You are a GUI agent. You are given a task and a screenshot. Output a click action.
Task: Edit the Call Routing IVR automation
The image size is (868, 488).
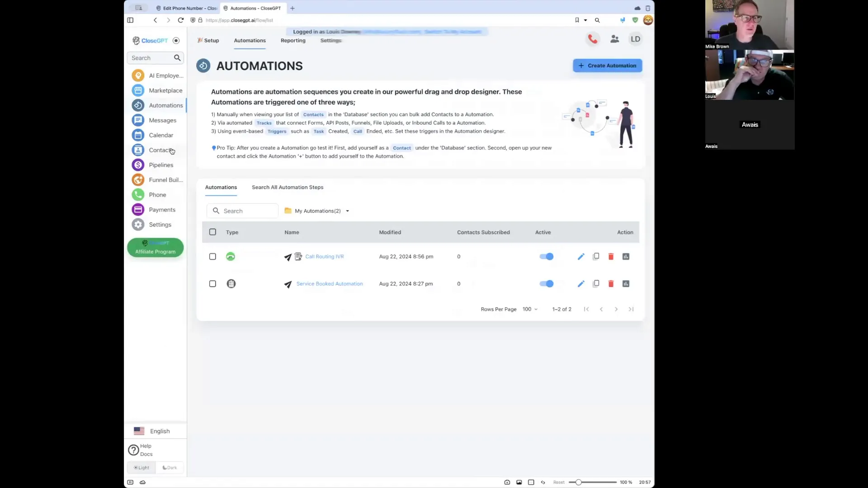(581, 257)
